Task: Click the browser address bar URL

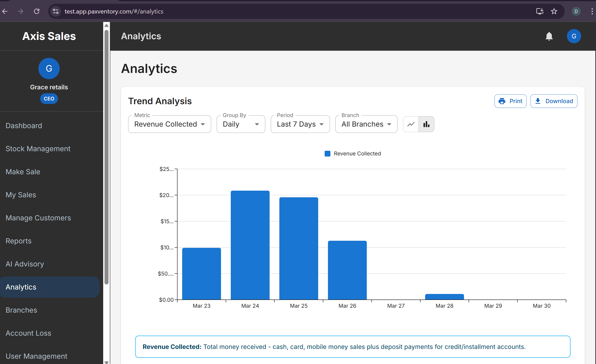Action: pos(114,11)
